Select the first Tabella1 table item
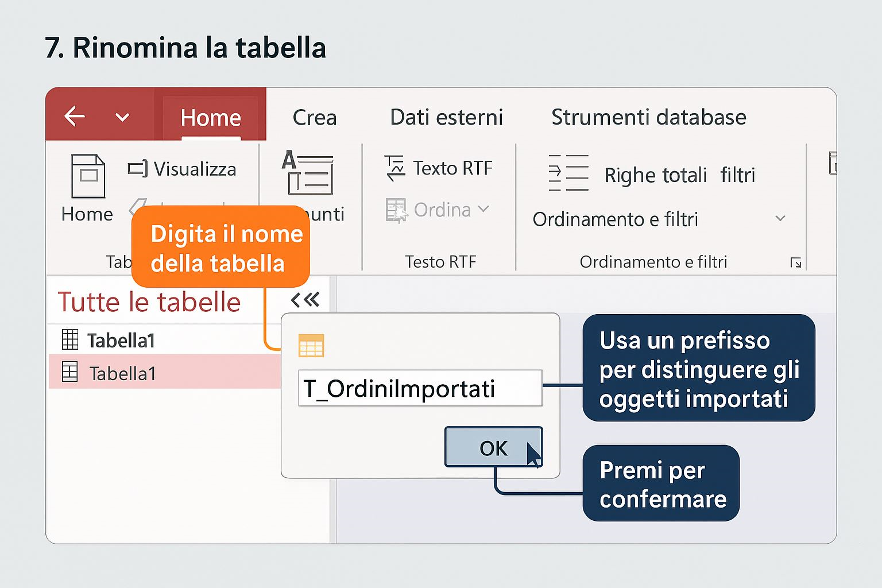 [x=121, y=341]
